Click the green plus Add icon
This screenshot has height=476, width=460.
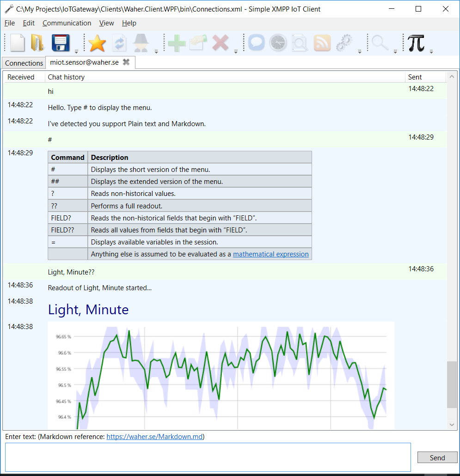177,43
